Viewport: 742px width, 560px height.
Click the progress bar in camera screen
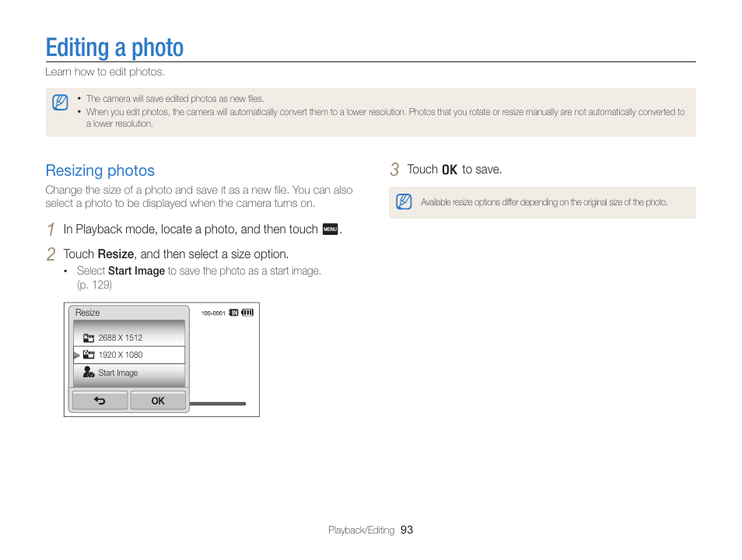click(x=218, y=404)
